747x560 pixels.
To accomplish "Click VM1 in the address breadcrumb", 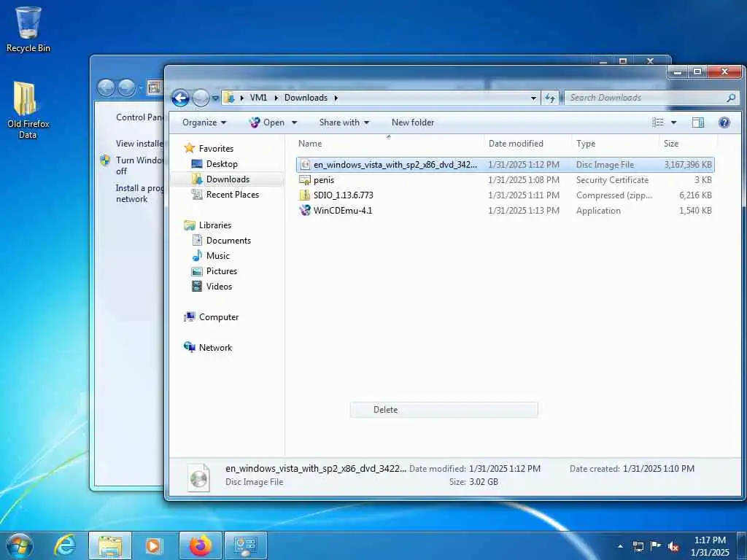I will (258, 98).
